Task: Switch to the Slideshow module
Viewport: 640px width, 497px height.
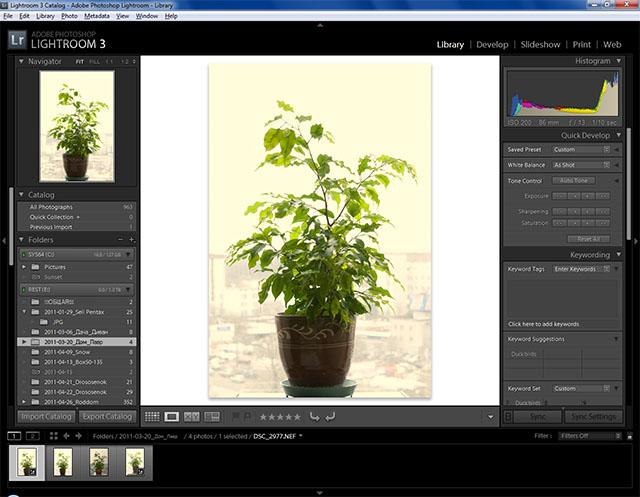Action: coord(540,44)
